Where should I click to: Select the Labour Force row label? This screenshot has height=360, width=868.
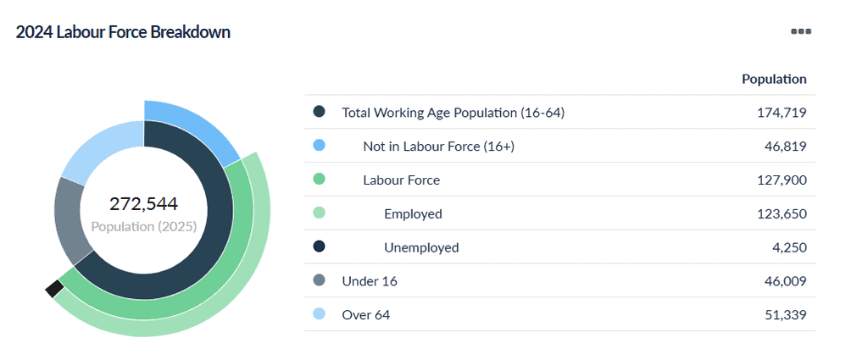point(401,180)
